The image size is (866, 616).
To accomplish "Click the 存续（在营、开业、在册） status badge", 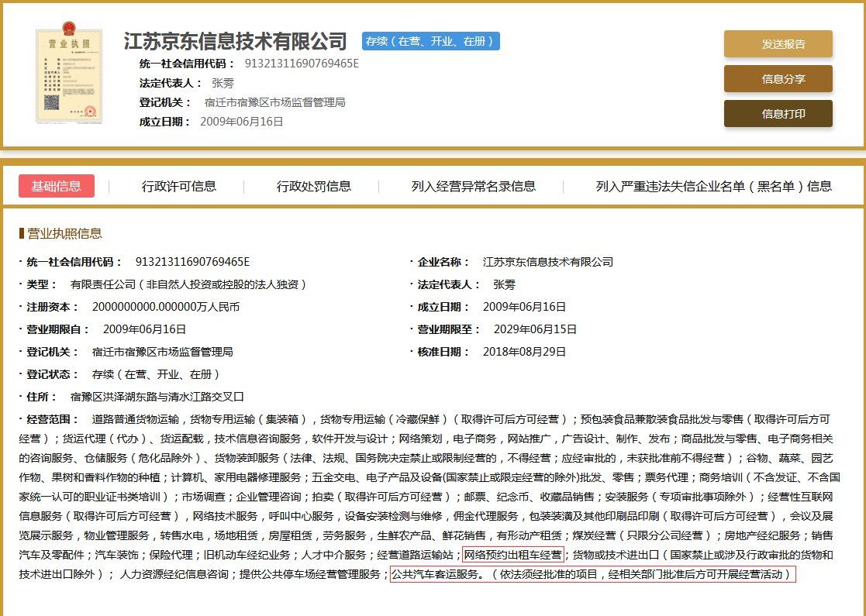I will click(431, 41).
